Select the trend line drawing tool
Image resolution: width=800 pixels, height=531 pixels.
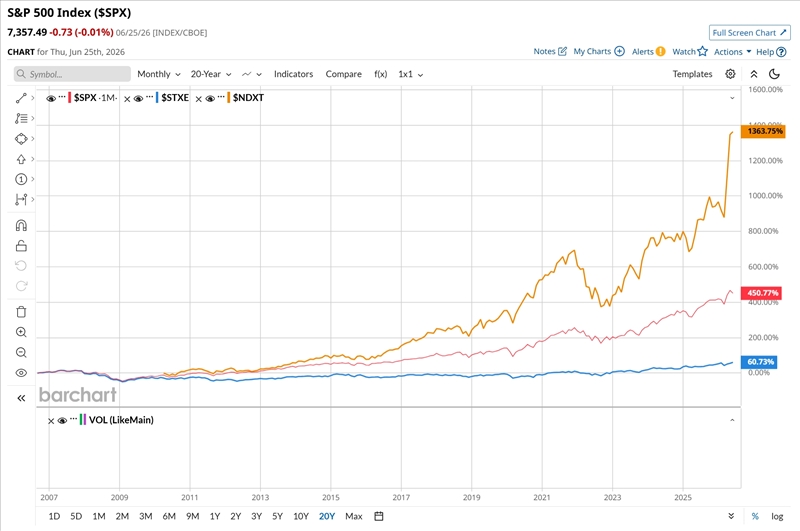click(21, 98)
